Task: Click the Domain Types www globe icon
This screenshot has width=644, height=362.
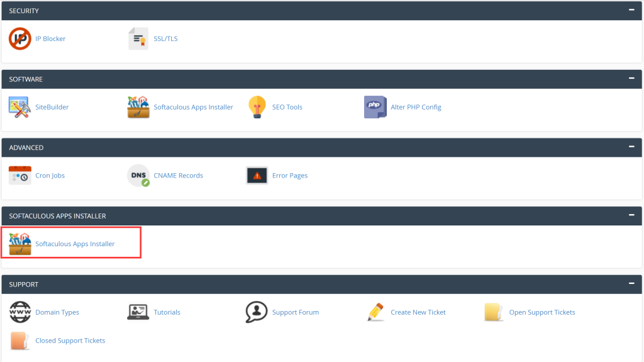Action: point(19,312)
